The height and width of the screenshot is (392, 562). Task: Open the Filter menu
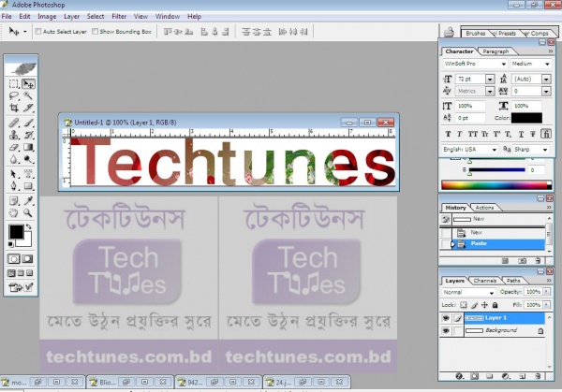point(119,17)
